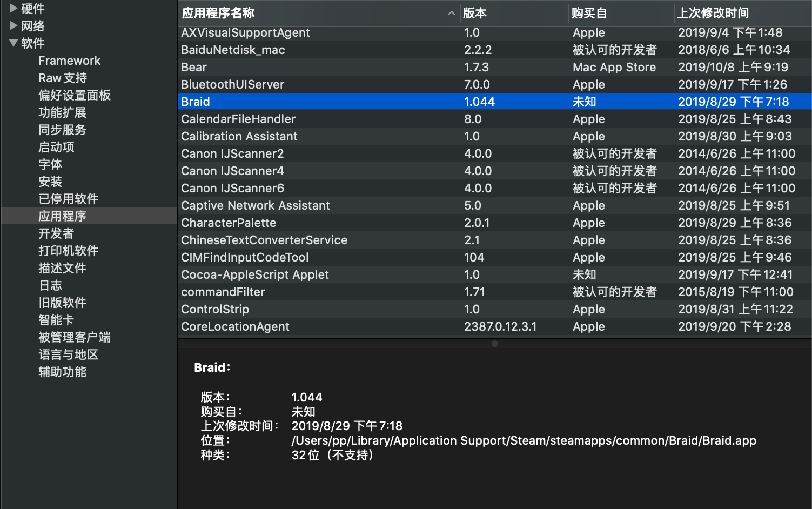Select 智能卡 in the sidebar

click(56, 320)
